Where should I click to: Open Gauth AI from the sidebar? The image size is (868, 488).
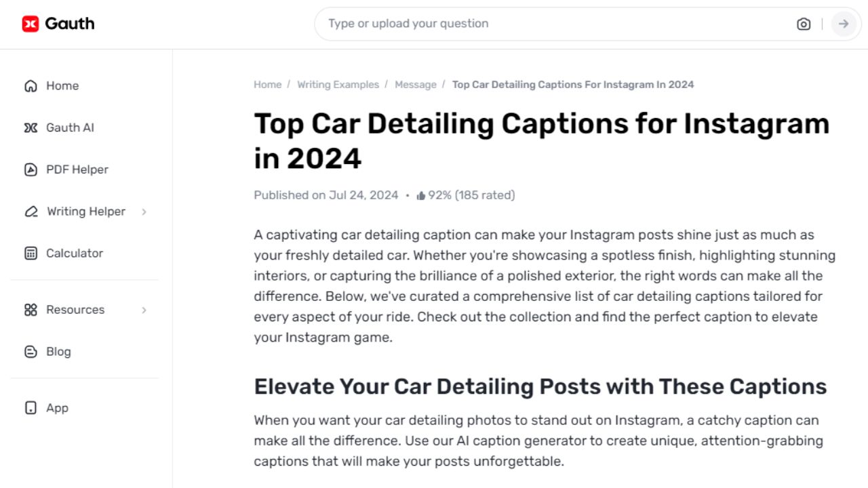click(x=68, y=127)
